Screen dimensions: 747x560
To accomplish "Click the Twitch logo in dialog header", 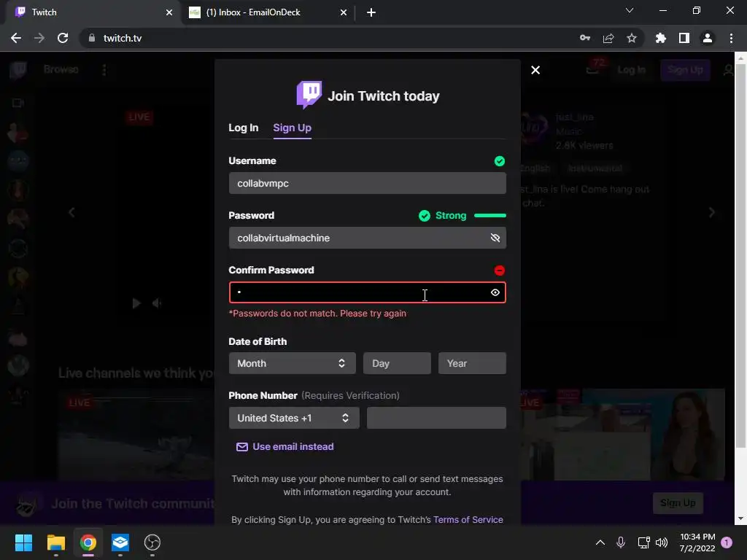I will click(x=309, y=95).
